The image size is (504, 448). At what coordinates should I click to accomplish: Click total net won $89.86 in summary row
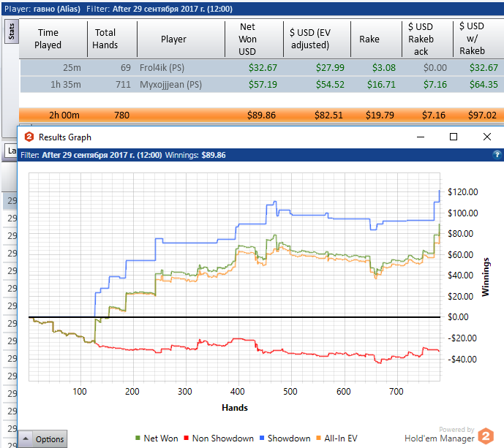(261, 115)
